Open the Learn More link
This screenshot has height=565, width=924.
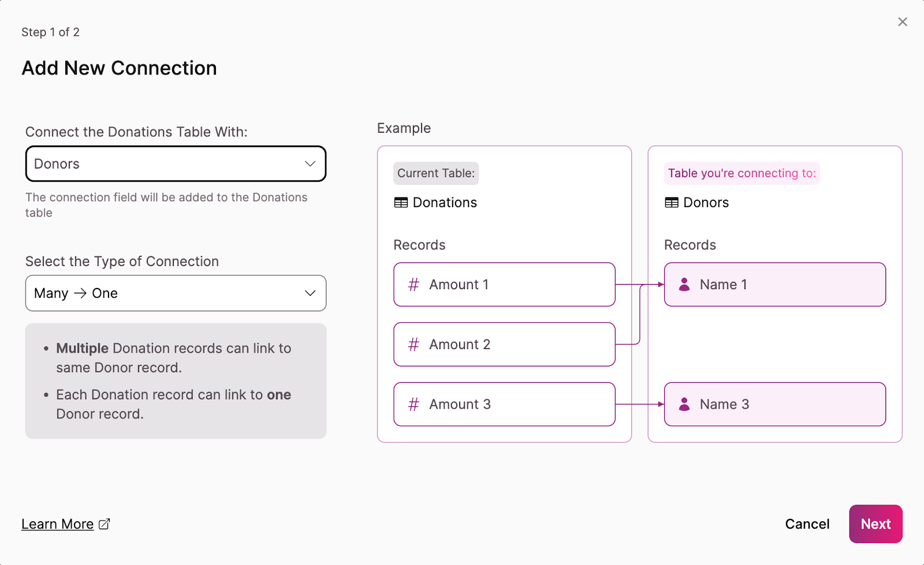point(57,524)
